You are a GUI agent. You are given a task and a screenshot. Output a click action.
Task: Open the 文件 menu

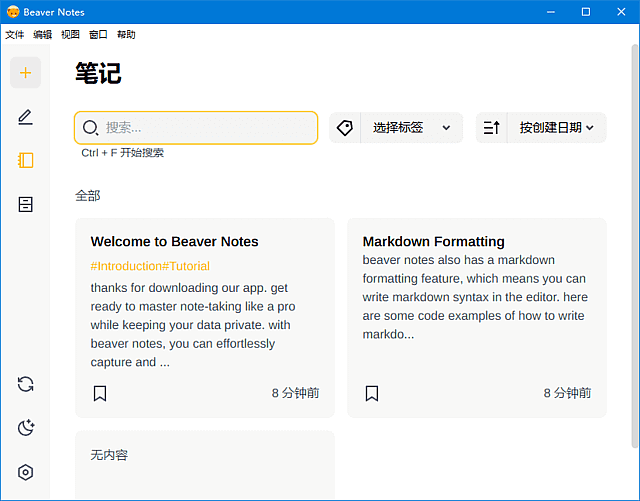(15, 34)
